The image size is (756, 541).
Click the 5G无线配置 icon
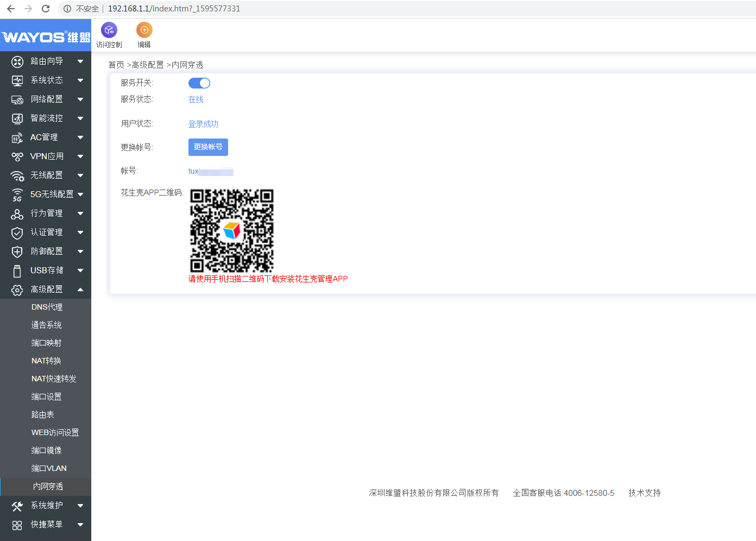tap(17, 194)
